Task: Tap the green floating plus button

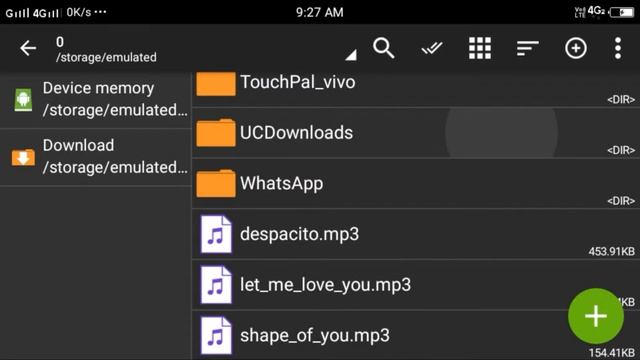Action: coord(596,316)
